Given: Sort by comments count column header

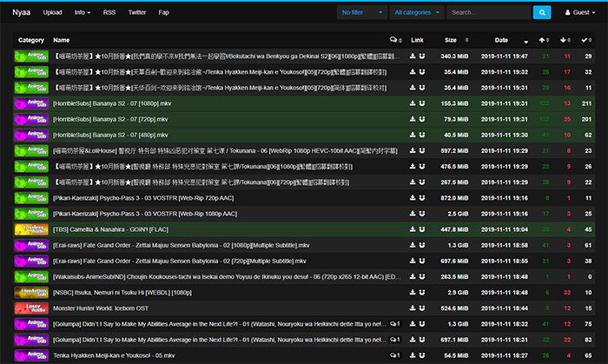Looking at the screenshot, I should click(395, 40).
